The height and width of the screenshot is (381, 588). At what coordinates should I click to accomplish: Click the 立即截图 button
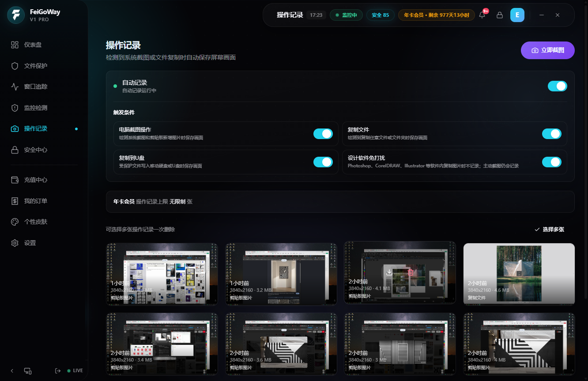click(548, 50)
